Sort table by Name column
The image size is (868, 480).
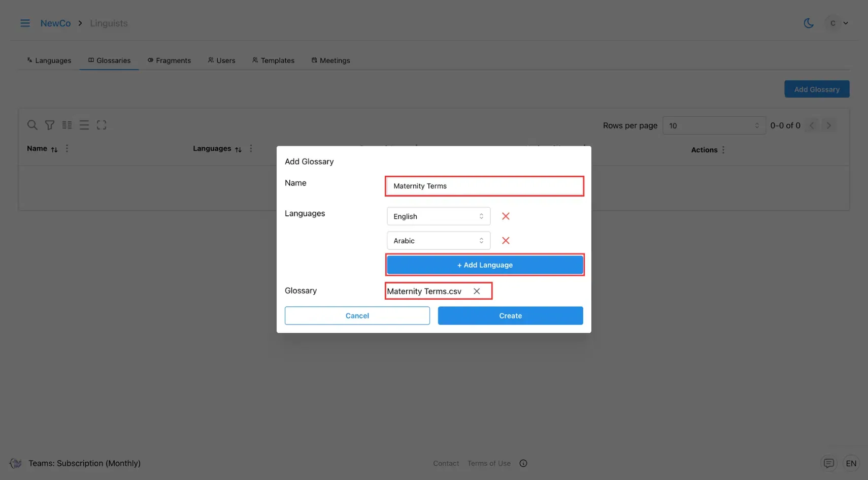pyautogui.click(x=54, y=149)
